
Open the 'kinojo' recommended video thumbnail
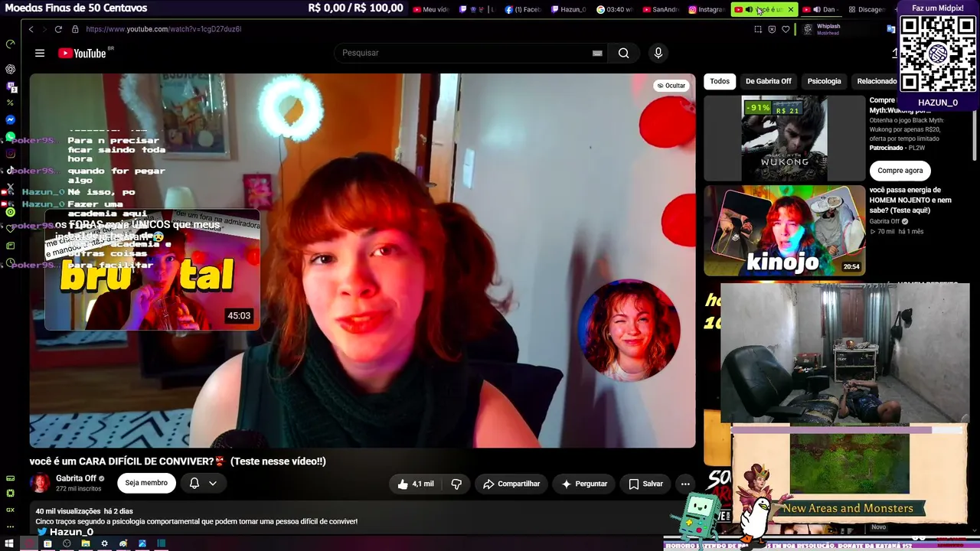785,230
